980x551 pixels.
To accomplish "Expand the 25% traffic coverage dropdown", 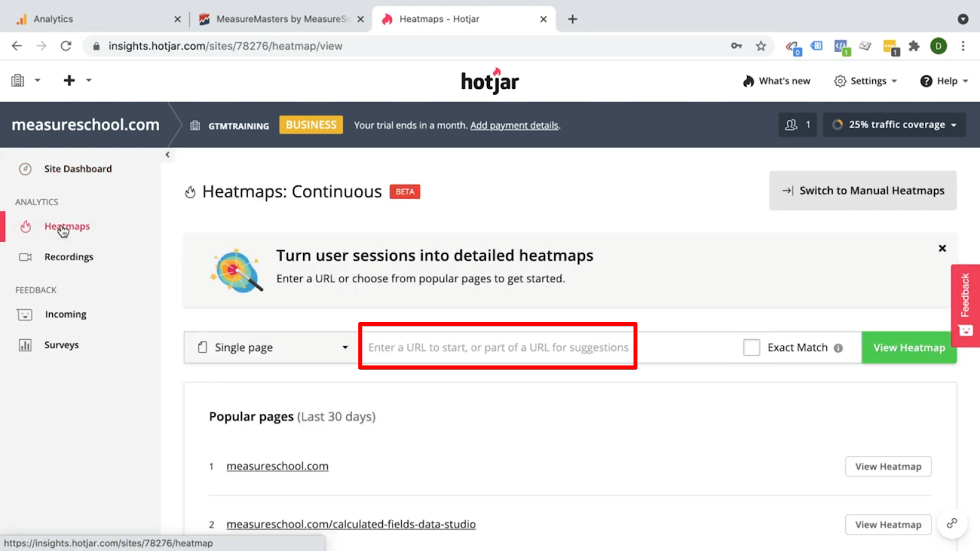I will (894, 125).
